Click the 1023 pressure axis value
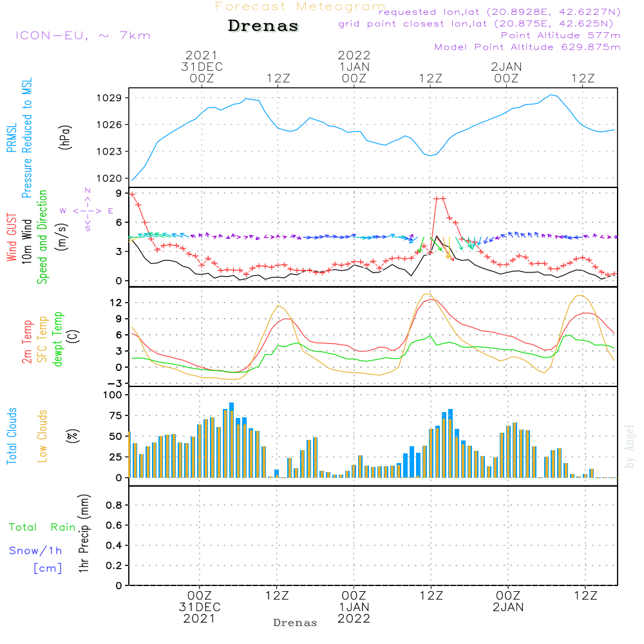The height and width of the screenshot is (644, 644). coord(109,151)
